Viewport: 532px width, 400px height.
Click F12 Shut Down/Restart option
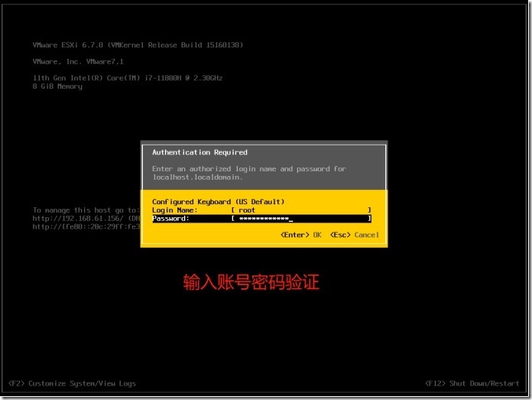(472, 383)
